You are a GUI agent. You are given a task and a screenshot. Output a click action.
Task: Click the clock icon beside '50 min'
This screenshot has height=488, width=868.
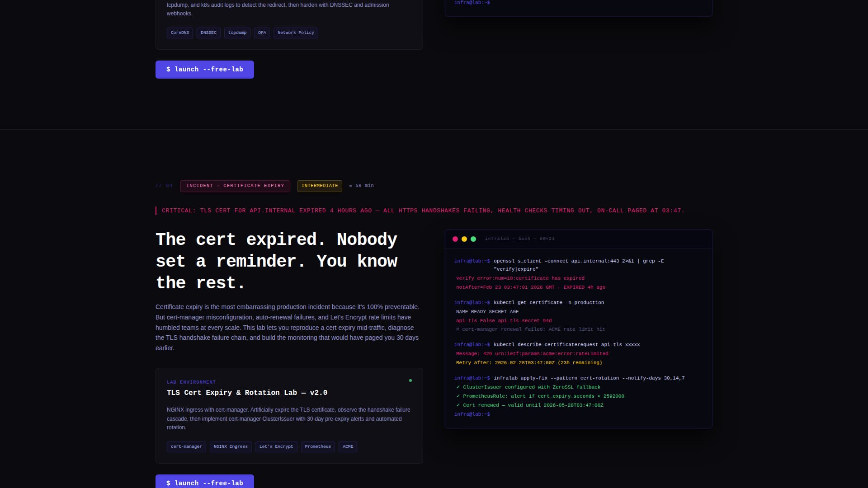pos(350,186)
